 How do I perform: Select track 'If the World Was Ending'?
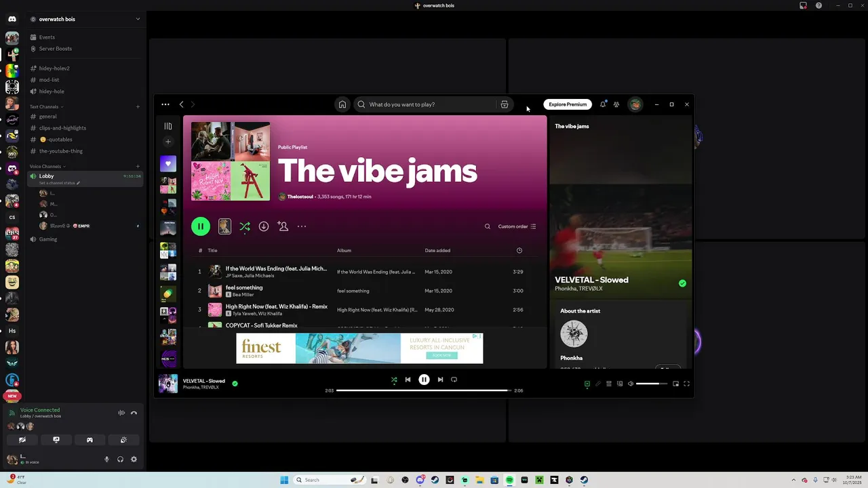click(x=365, y=272)
